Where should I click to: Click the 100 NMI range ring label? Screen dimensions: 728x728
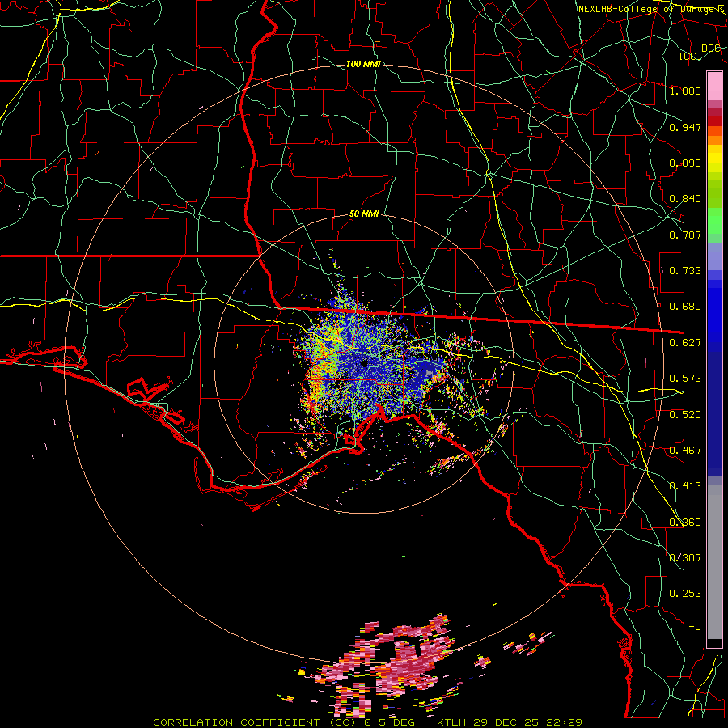click(363, 64)
